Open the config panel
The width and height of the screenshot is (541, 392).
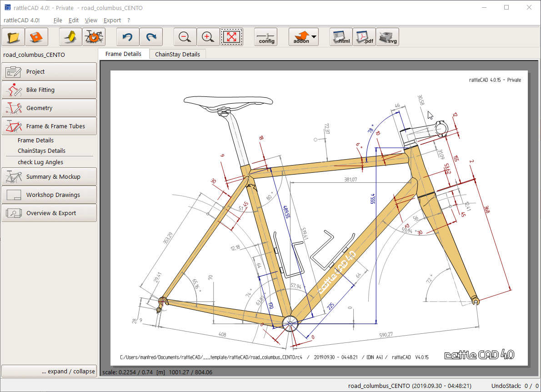(265, 37)
